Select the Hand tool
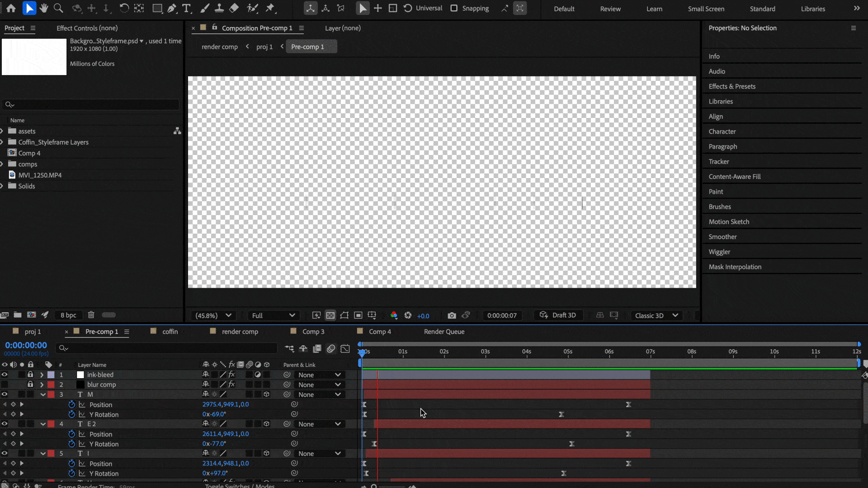Viewport: 868px width, 488px height. (x=44, y=8)
